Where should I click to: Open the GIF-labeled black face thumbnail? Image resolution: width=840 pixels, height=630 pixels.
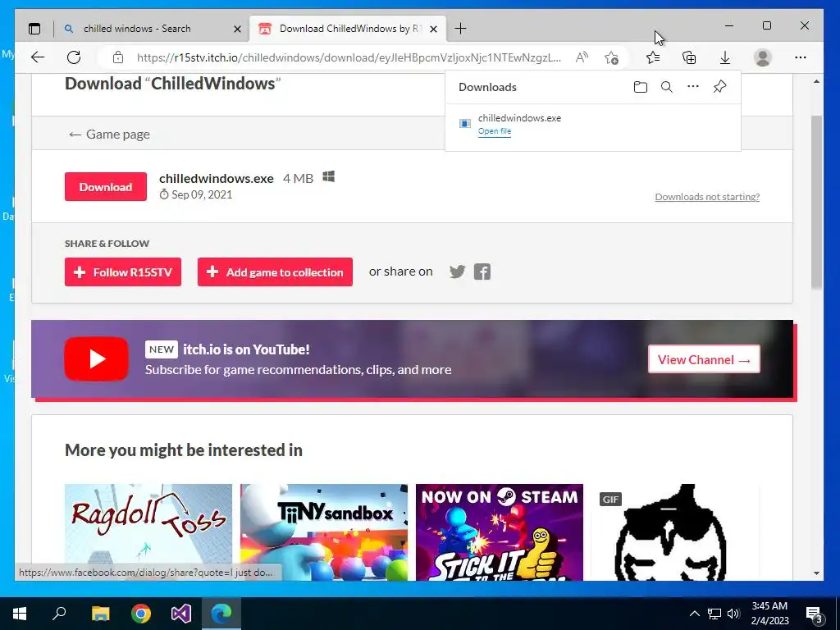click(x=675, y=532)
